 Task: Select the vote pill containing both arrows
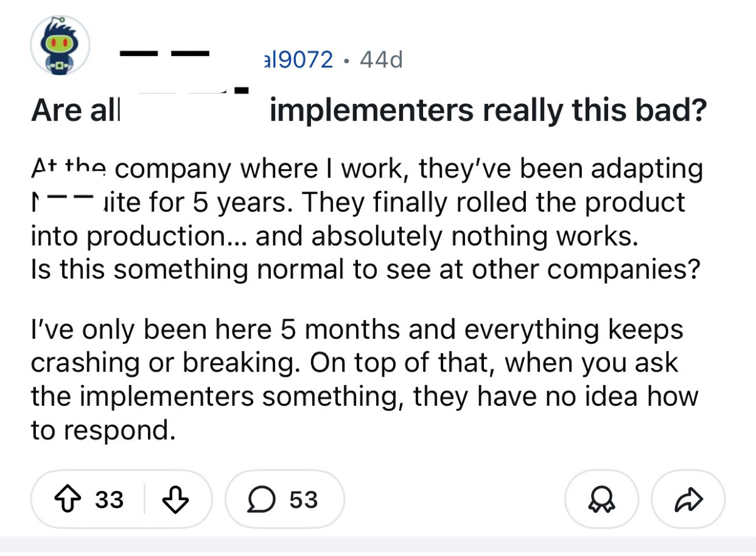pos(122,499)
